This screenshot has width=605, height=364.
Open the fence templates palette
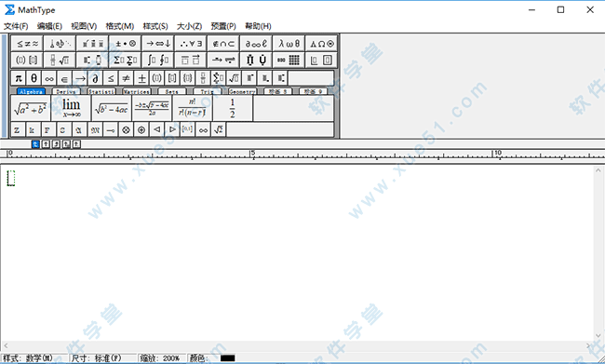pyautogui.click(x=27, y=60)
